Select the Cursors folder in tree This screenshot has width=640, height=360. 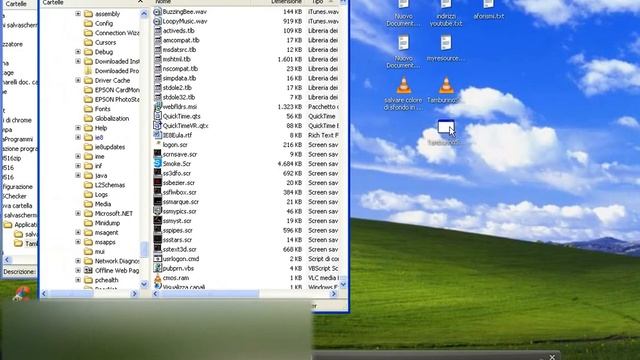pos(105,42)
